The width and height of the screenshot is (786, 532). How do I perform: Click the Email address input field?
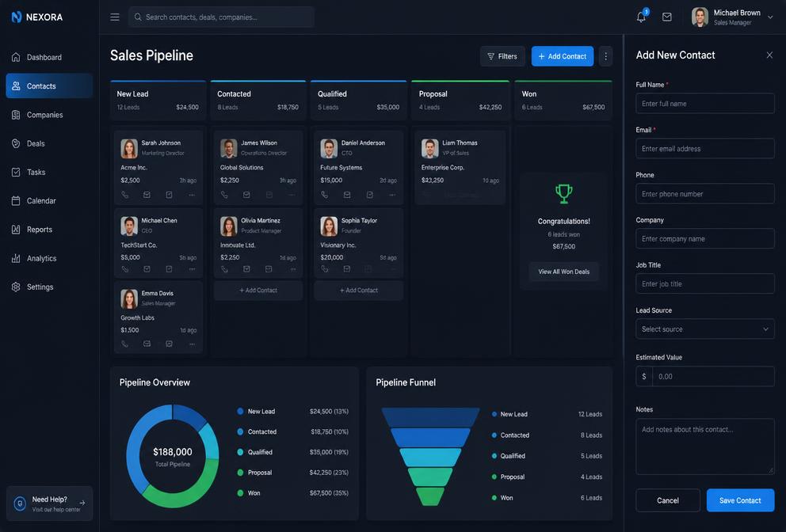[705, 148]
